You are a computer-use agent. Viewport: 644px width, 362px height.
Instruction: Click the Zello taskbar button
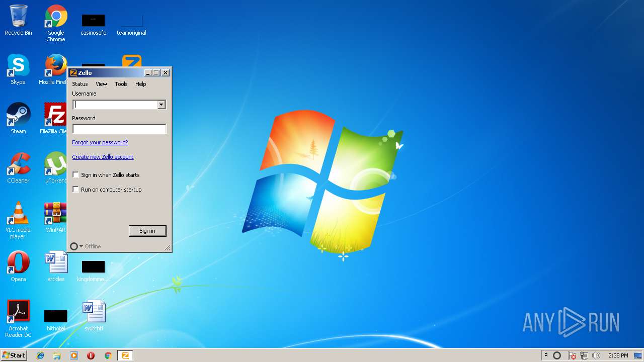click(125, 355)
